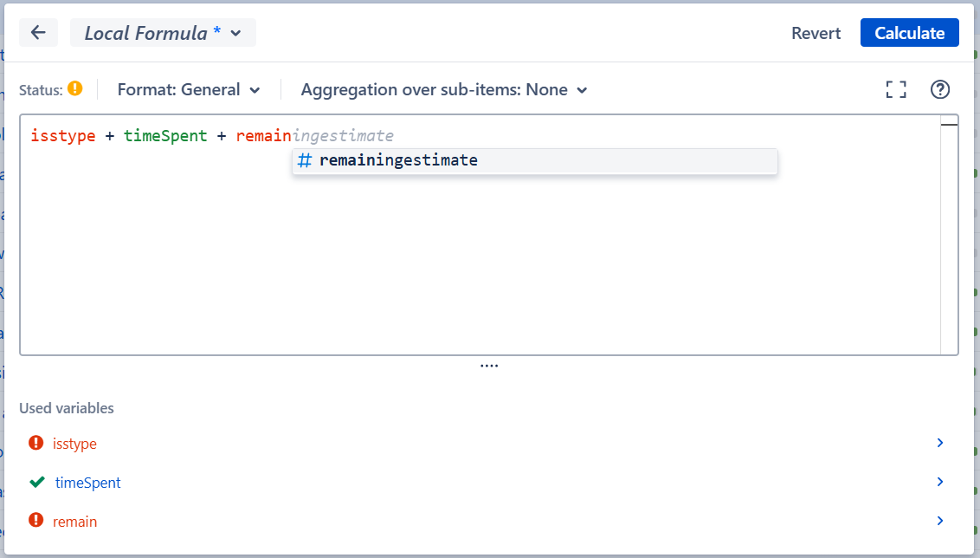Screen dimensions: 980x558
Task: Click the formula editor scrollbar
Action: [x=951, y=130]
